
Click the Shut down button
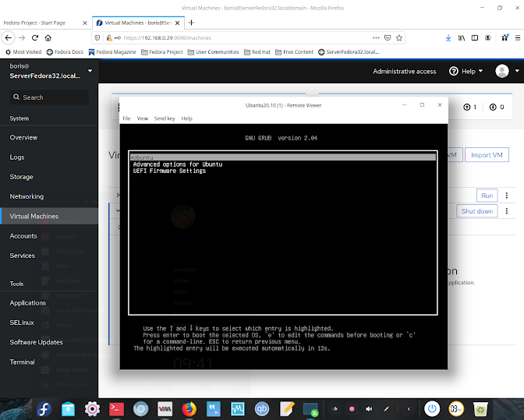point(477,211)
